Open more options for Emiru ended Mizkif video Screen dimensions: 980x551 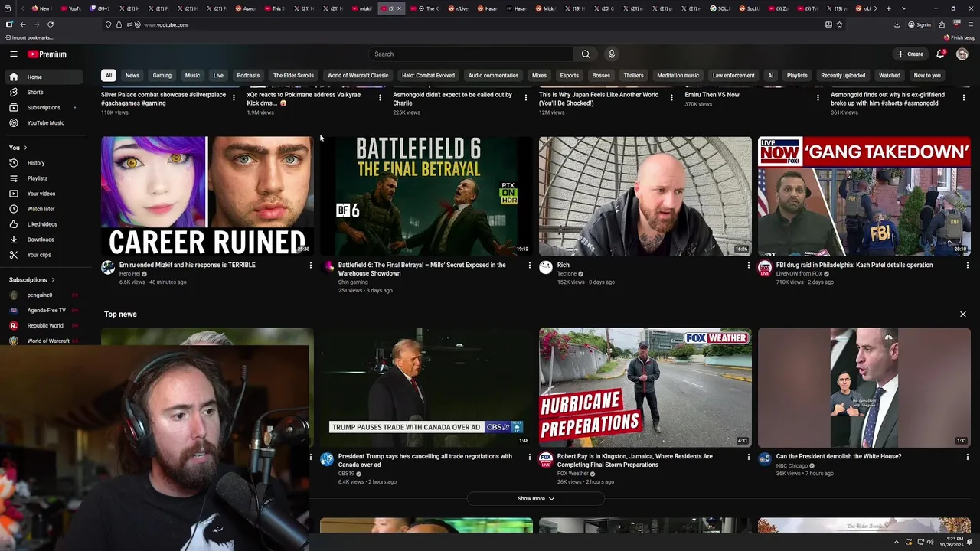310,266
